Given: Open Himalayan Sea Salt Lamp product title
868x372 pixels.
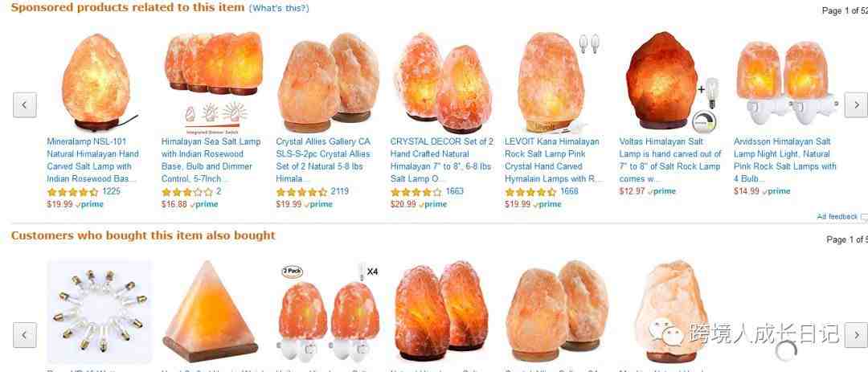Looking at the screenshot, I should [211, 160].
